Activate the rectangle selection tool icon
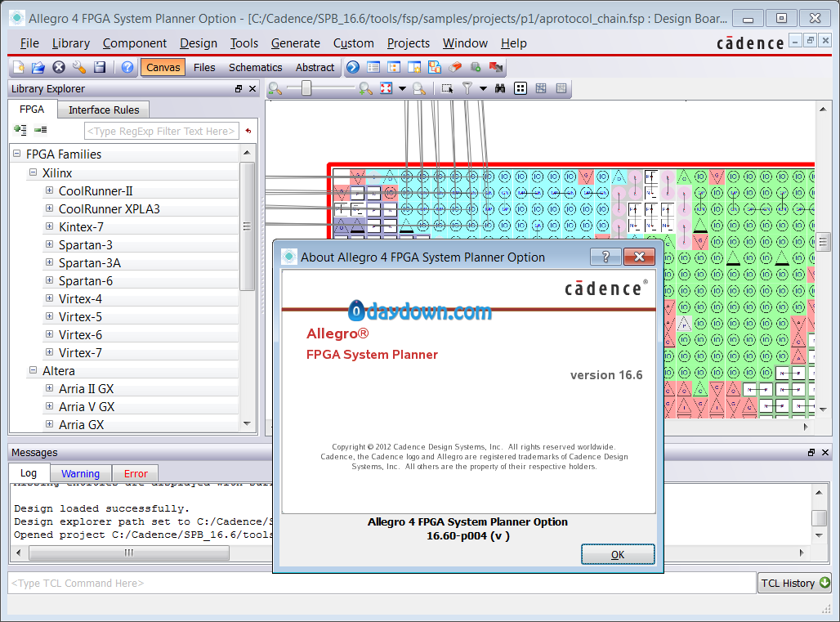This screenshot has width=840, height=622. pyautogui.click(x=447, y=88)
